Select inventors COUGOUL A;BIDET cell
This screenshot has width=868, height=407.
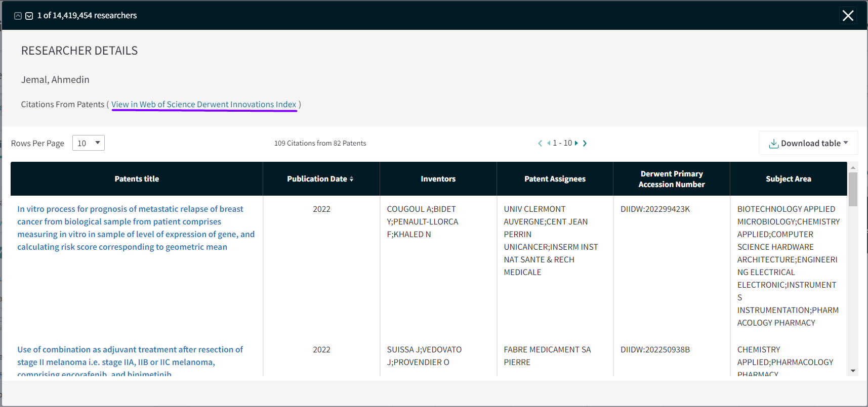coord(423,221)
